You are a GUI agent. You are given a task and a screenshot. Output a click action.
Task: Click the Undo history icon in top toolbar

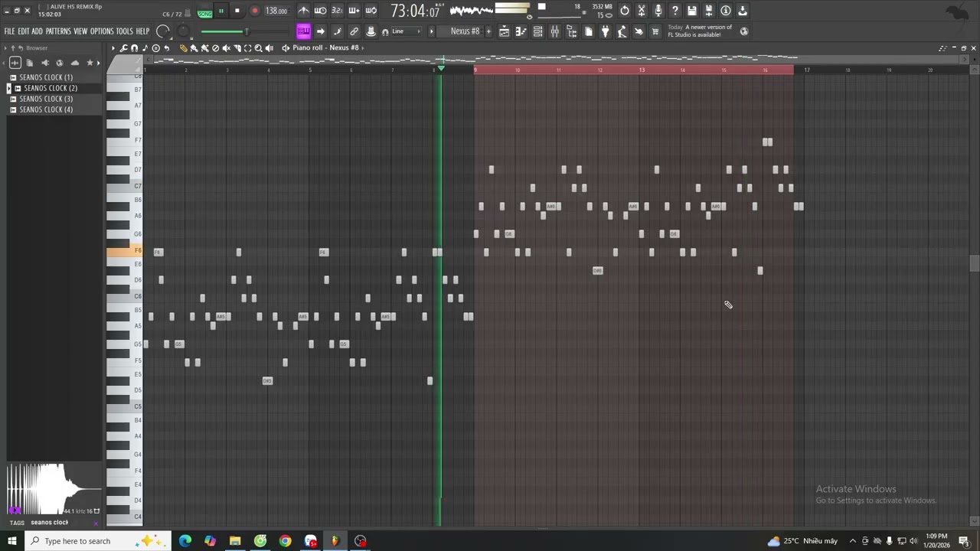click(625, 11)
